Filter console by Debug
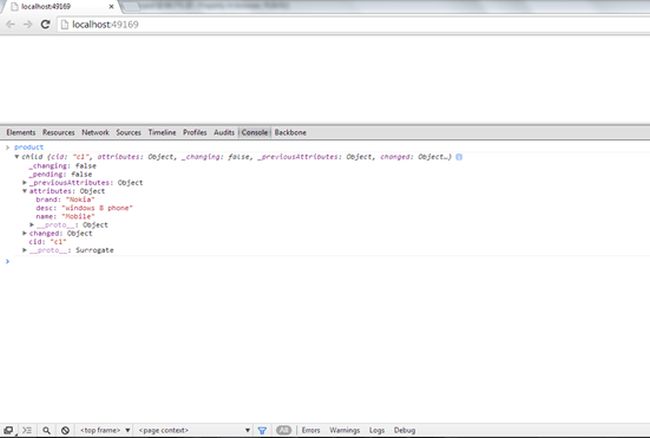Viewport: 650px width, 438px height. pyautogui.click(x=405, y=431)
